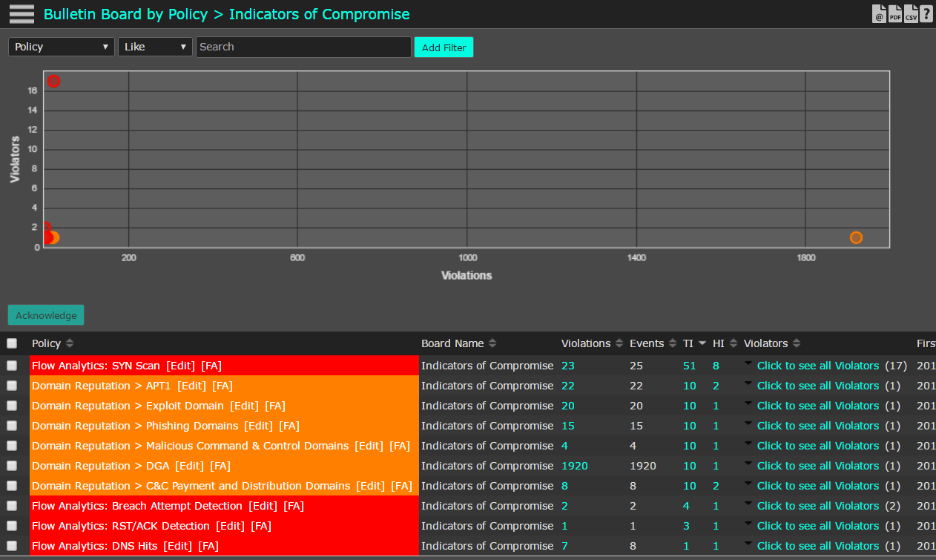Export the report as PDF
The height and width of the screenshot is (560, 936).
895,14
